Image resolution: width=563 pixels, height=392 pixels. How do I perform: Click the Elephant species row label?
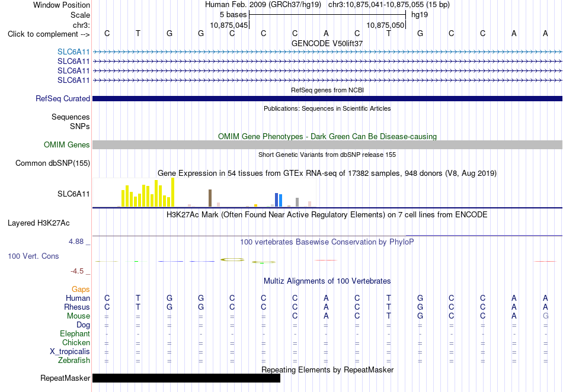tap(75, 334)
